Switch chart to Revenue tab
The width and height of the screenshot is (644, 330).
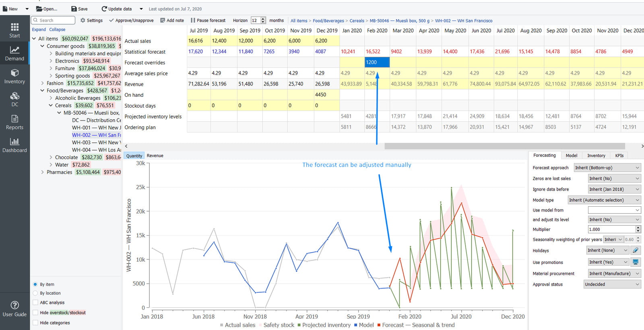pyautogui.click(x=155, y=156)
